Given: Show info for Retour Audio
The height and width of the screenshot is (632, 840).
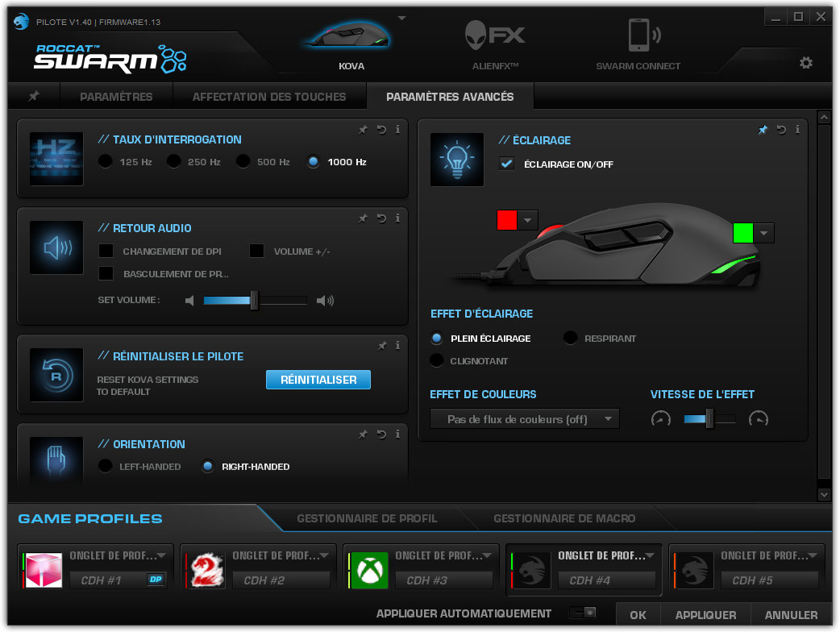Looking at the screenshot, I should pos(397,218).
